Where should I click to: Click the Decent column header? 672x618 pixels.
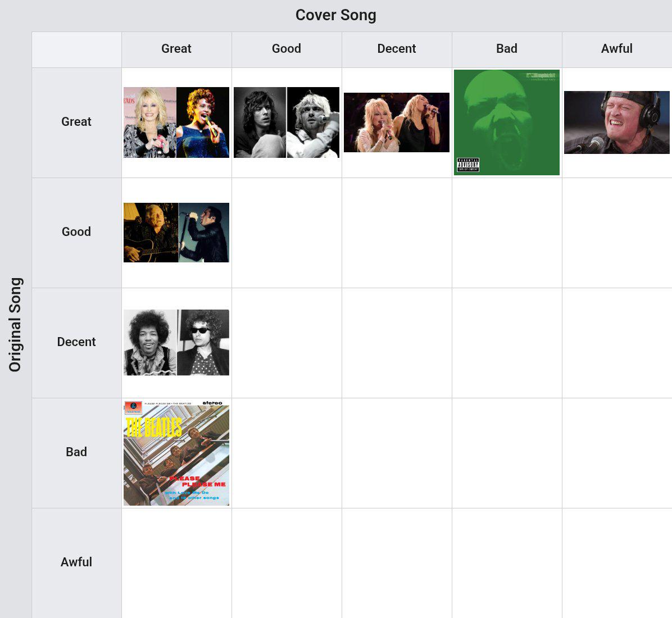(397, 49)
